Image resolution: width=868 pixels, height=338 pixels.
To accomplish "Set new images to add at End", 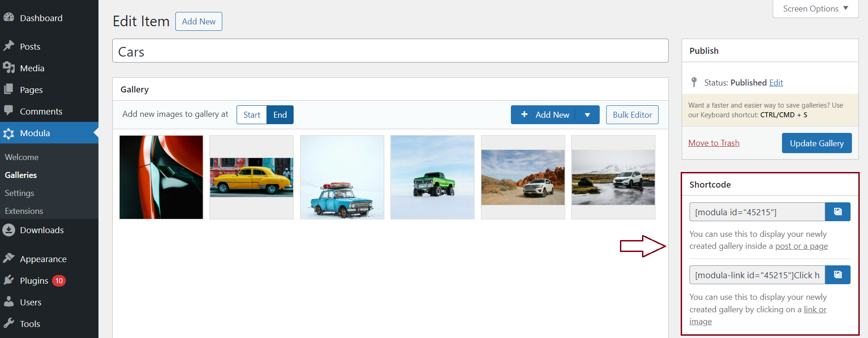I will click(x=280, y=115).
